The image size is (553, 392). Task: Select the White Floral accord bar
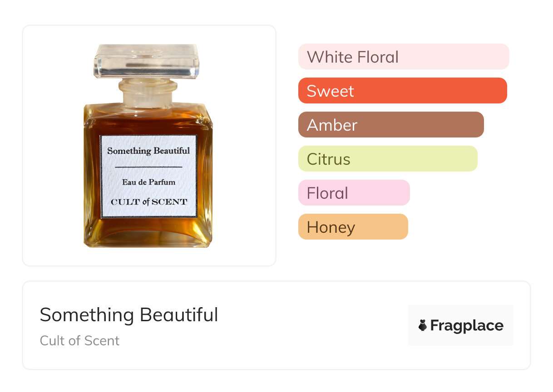coord(403,57)
